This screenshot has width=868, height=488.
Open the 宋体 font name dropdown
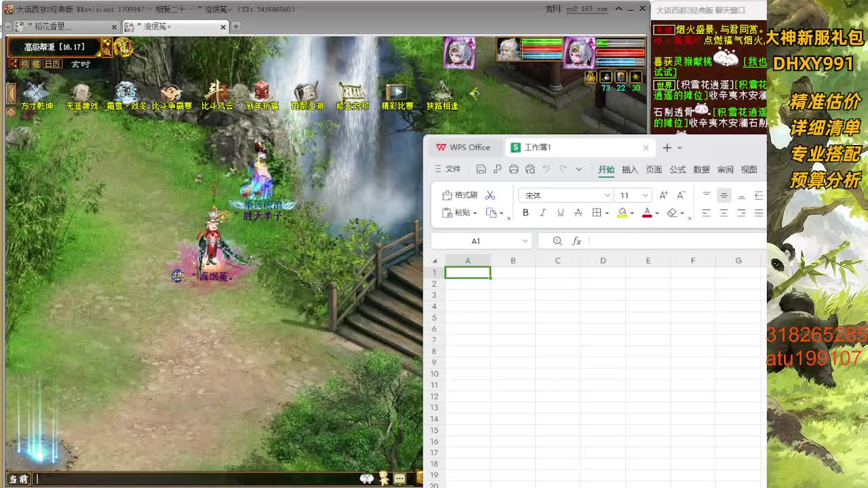[608, 195]
